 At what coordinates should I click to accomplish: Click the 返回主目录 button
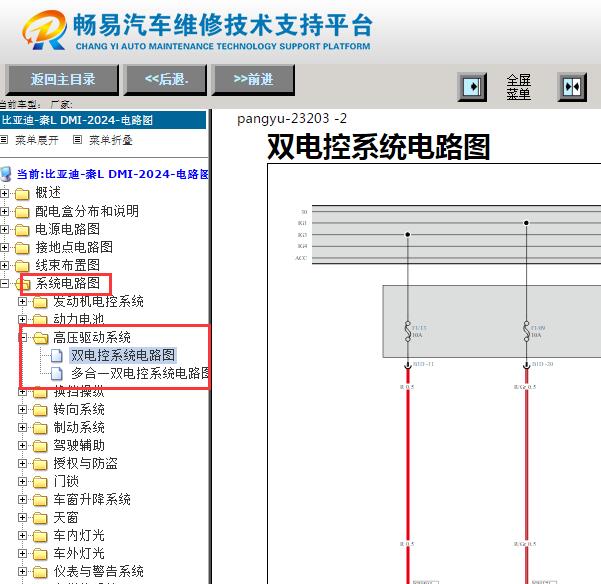pos(63,79)
